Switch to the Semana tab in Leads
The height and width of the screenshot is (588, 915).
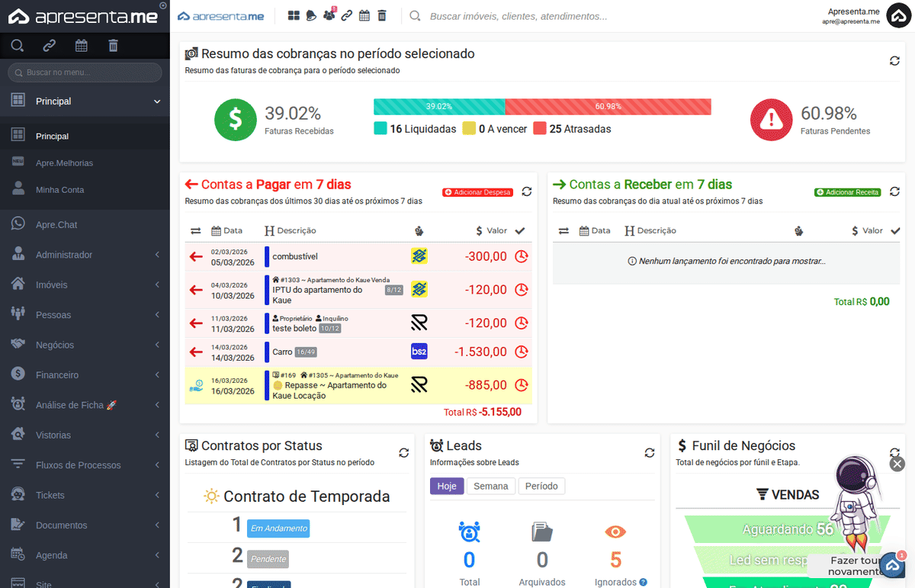click(x=491, y=486)
